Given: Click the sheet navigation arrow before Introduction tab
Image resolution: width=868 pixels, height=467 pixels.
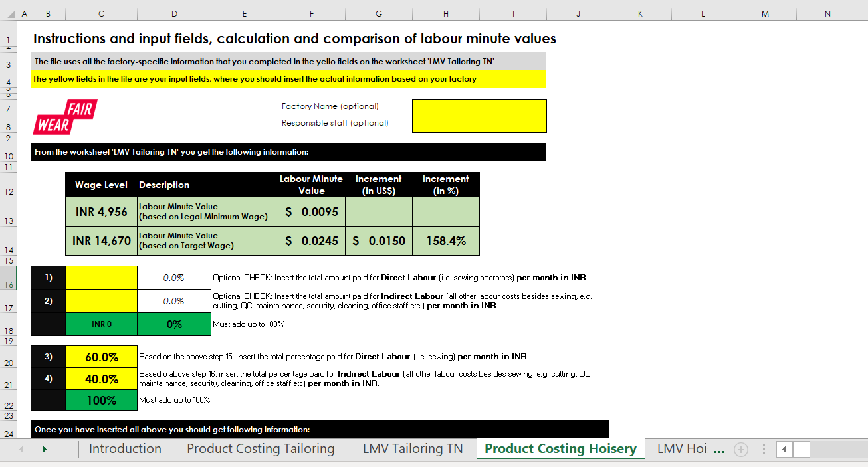Looking at the screenshot, I should (44, 449).
